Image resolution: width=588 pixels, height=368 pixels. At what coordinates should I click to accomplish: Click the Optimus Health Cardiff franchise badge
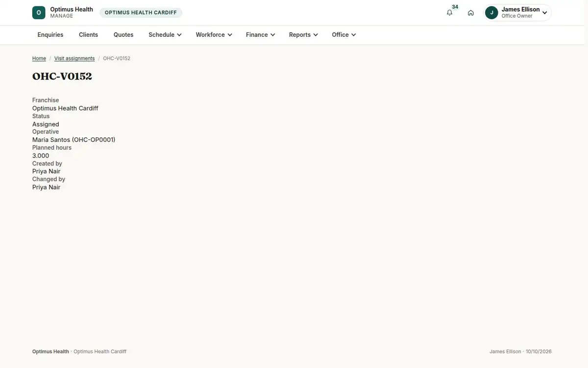coord(141,13)
